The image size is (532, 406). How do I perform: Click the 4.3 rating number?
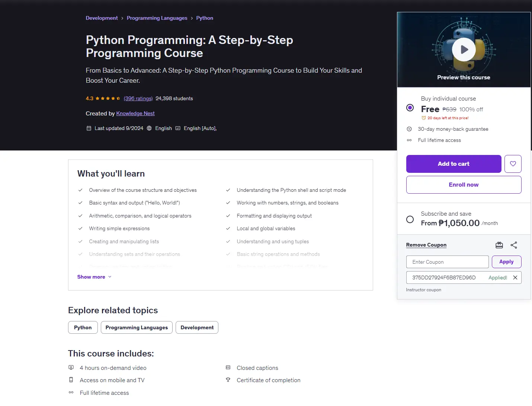point(89,99)
